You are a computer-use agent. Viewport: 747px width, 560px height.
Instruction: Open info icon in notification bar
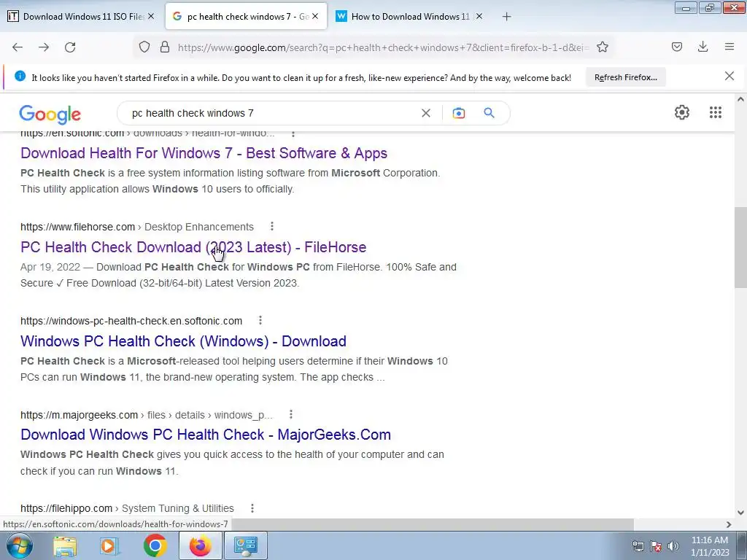pyautogui.click(x=20, y=76)
